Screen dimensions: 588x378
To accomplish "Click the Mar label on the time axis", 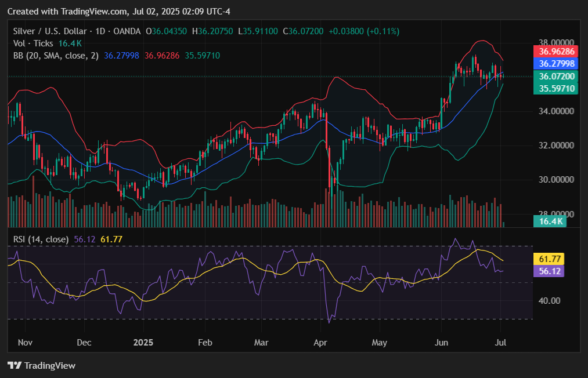I will tap(261, 343).
